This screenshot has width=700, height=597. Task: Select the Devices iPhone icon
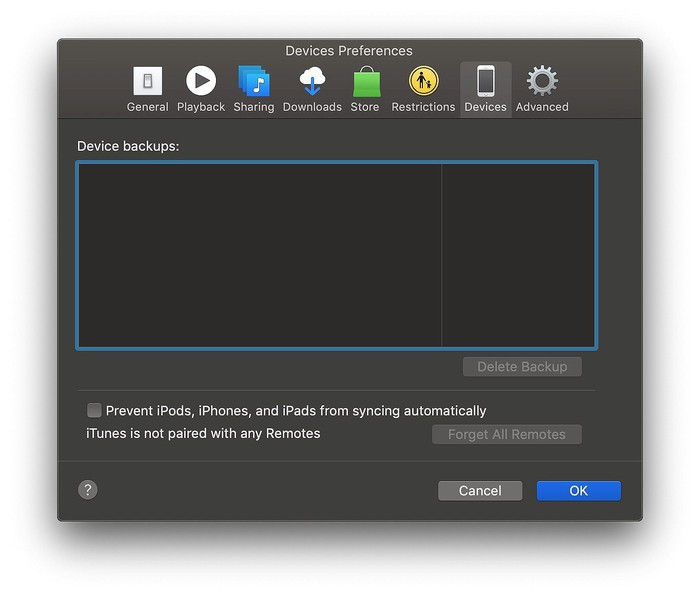click(x=485, y=82)
